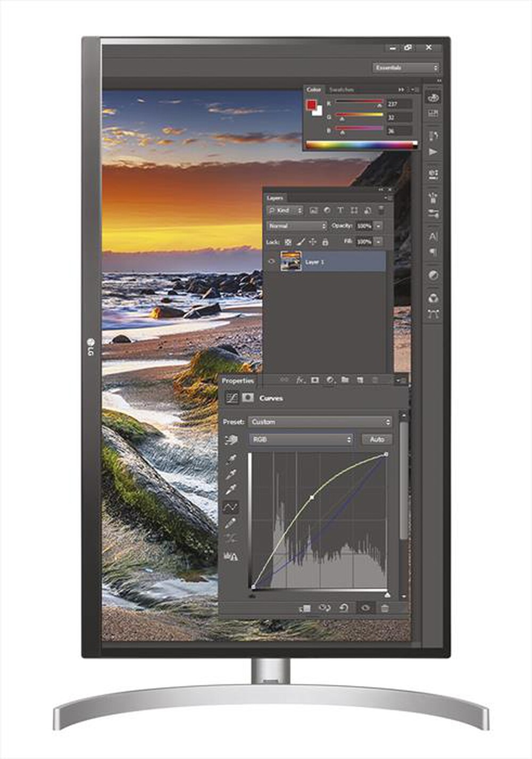Toggle lock position icon

[x=313, y=242]
